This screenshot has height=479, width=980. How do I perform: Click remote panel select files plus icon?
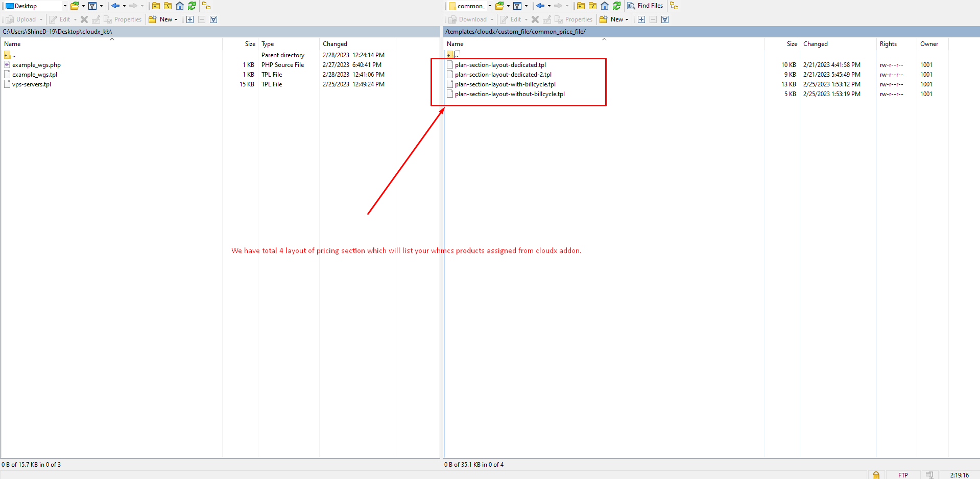point(641,19)
